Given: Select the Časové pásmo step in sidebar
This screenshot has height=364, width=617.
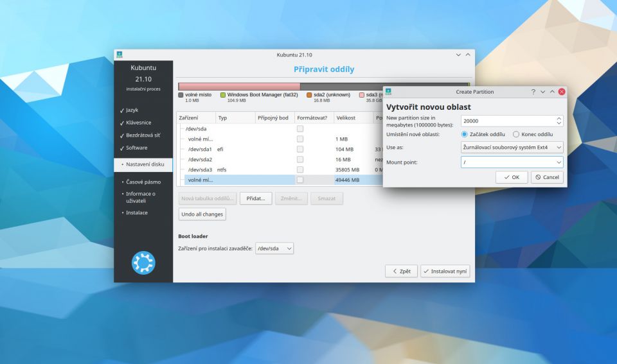Looking at the screenshot, I should [x=143, y=182].
